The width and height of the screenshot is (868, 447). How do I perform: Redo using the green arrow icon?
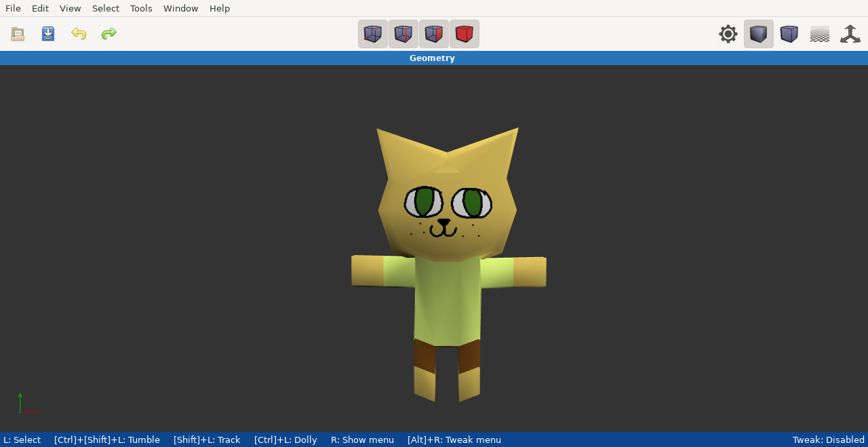pos(109,34)
